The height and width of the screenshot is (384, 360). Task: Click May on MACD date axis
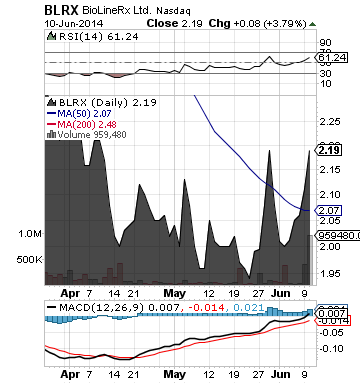tap(175, 374)
